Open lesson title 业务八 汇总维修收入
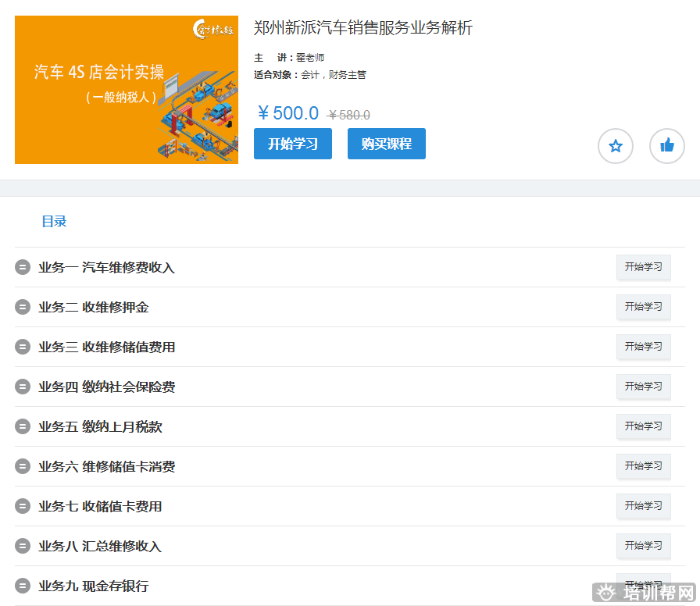This screenshot has height=606, width=700. pos(100,546)
